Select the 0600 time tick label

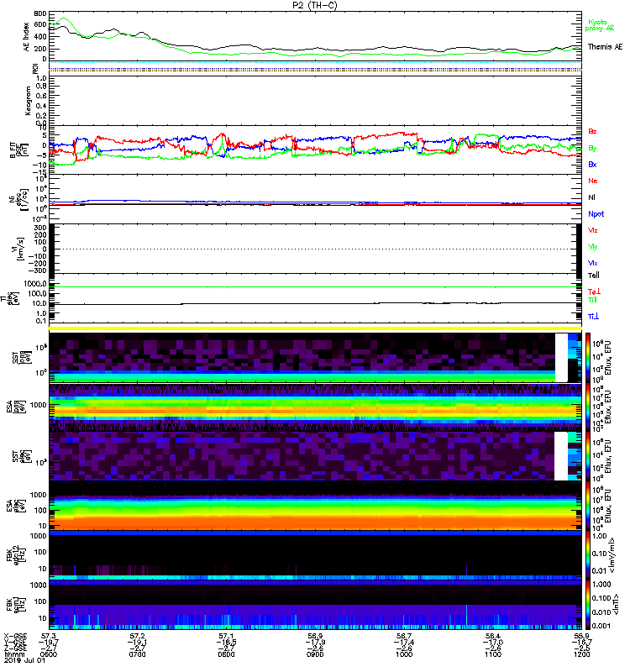(49, 654)
